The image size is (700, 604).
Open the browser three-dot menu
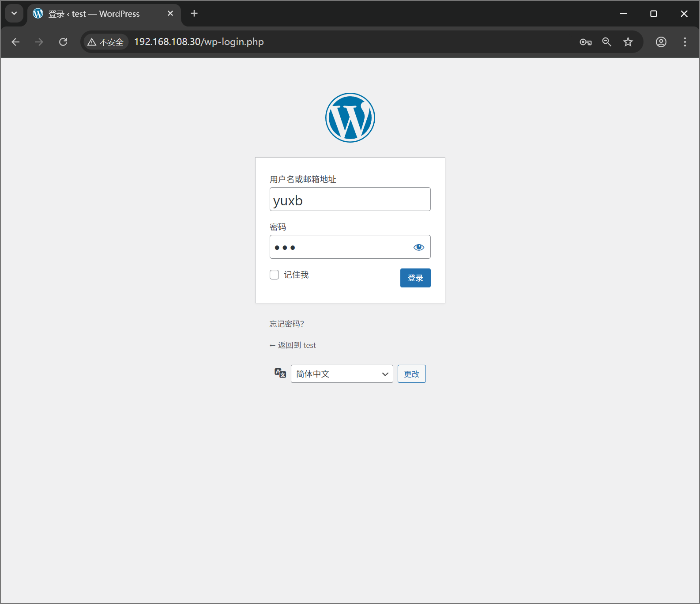[x=685, y=42]
